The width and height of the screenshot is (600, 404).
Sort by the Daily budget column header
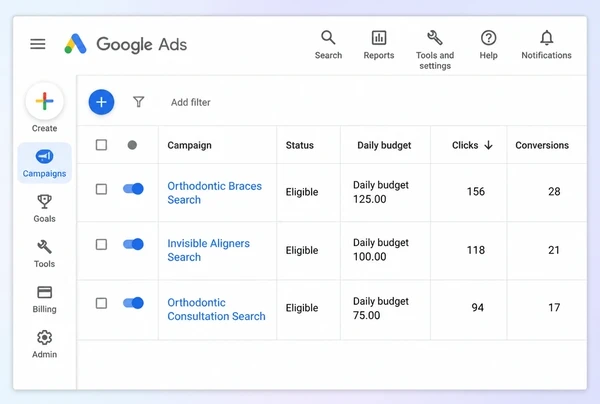(384, 145)
